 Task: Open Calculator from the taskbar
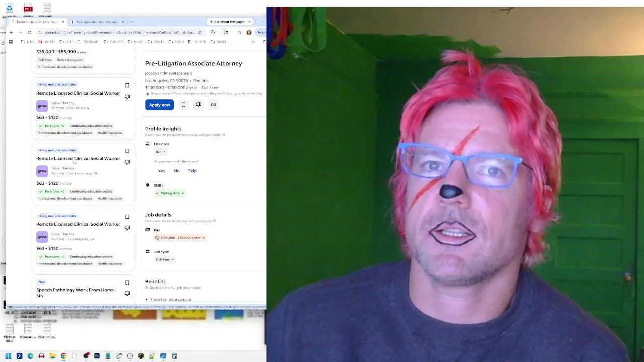click(x=174, y=356)
